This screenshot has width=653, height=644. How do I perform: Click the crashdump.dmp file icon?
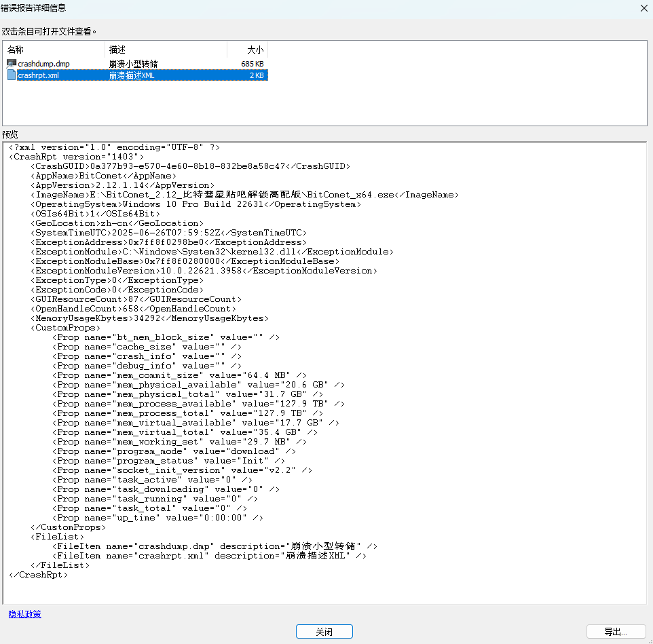click(12, 64)
